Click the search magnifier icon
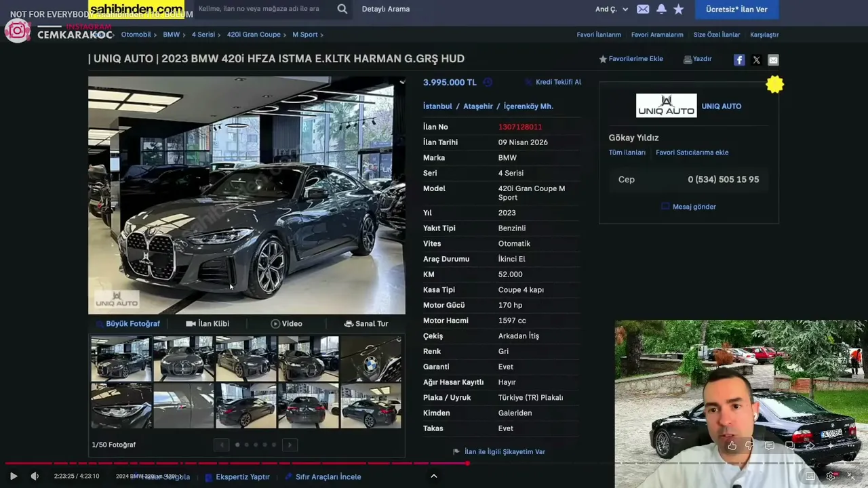 342,9
